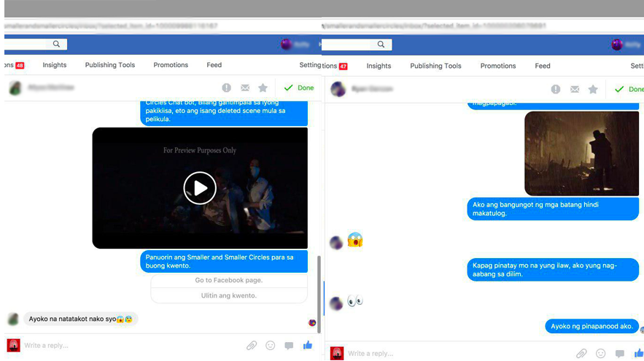Click avatar beside scared face emoji message
The width and height of the screenshot is (644, 361).
click(x=336, y=243)
